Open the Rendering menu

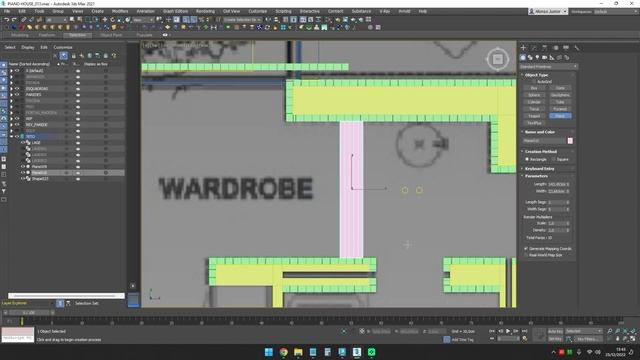tap(205, 11)
